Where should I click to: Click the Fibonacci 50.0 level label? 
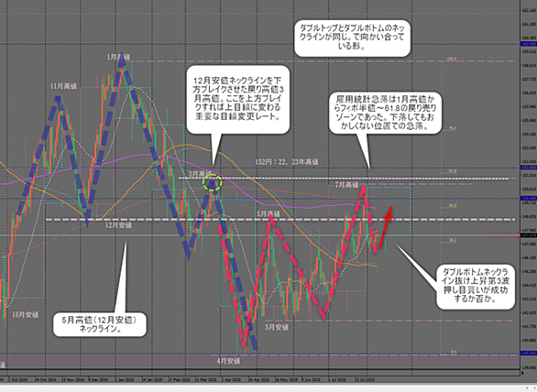[x=453, y=206]
